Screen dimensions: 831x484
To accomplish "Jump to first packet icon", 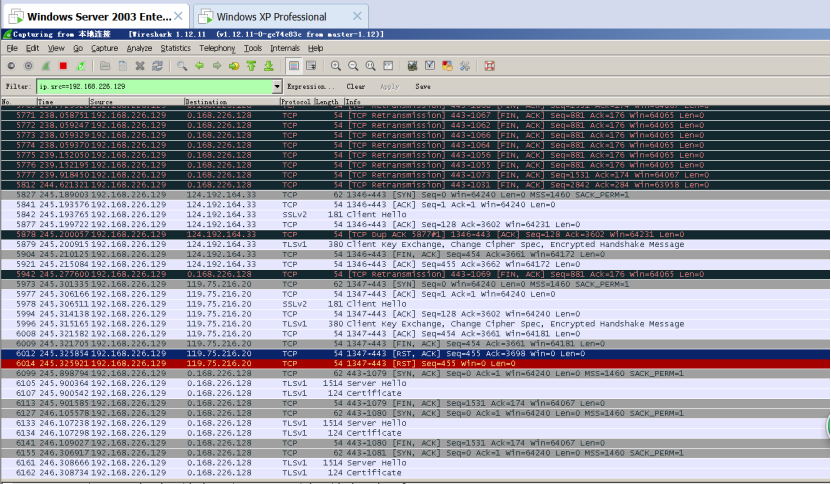I will [251, 66].
